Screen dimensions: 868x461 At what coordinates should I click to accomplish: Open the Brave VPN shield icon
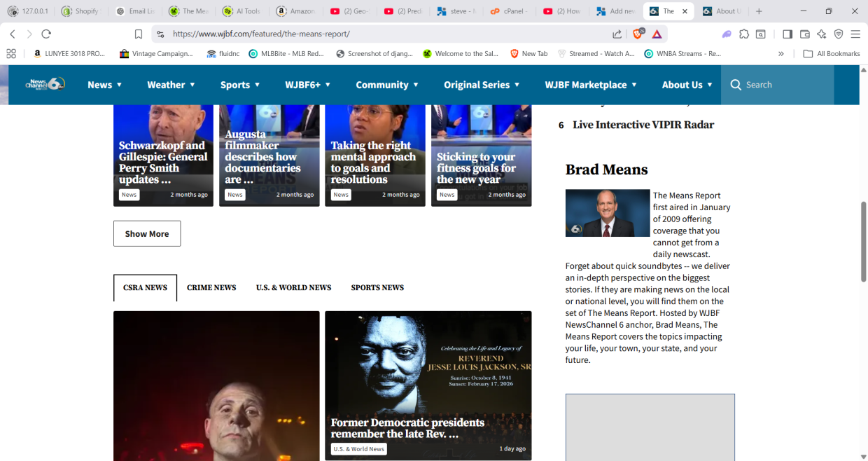click(x=838, y=34)
